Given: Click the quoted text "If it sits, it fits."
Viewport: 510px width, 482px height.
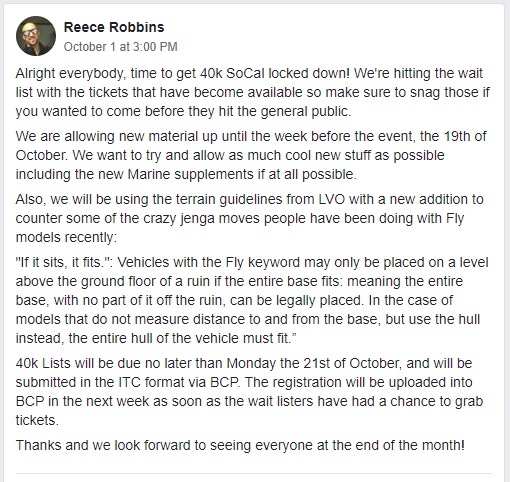Looking at the screenshot, I should point(62,262).
